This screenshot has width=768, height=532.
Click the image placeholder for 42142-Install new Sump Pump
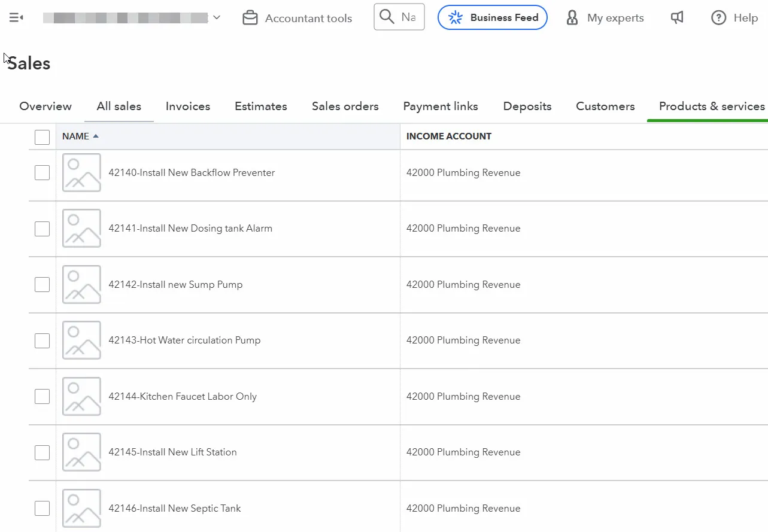pyautogui.click(x=81, y=285)
